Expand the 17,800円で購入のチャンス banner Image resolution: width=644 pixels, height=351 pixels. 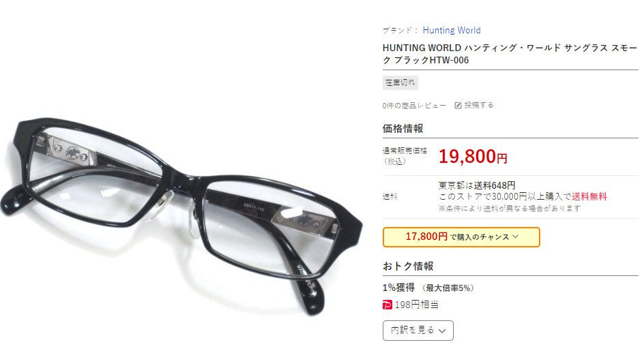pos(460,237)
